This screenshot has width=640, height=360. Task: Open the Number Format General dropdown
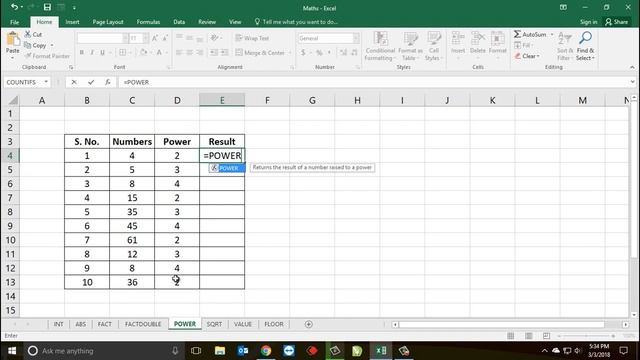point(356,38)
